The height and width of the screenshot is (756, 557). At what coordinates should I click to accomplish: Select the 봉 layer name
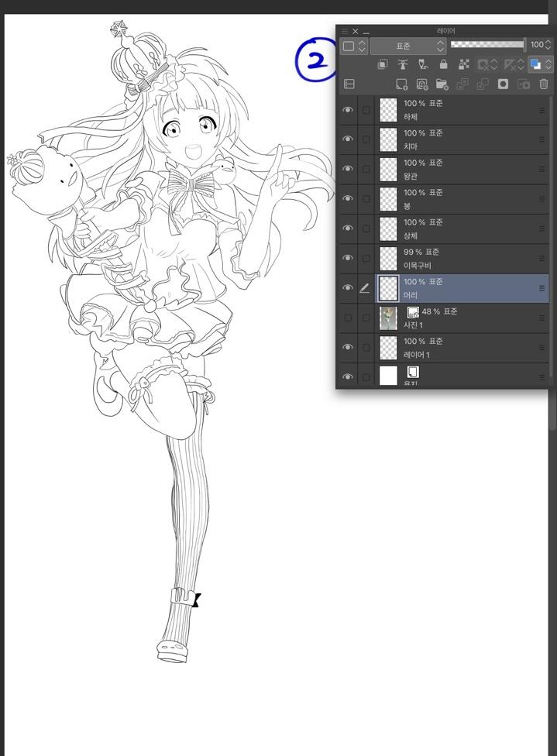coord(407,206)
